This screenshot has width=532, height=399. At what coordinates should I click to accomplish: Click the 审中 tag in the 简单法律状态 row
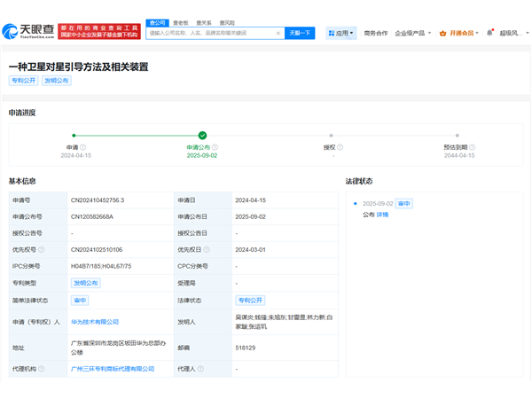coord(80,301)
